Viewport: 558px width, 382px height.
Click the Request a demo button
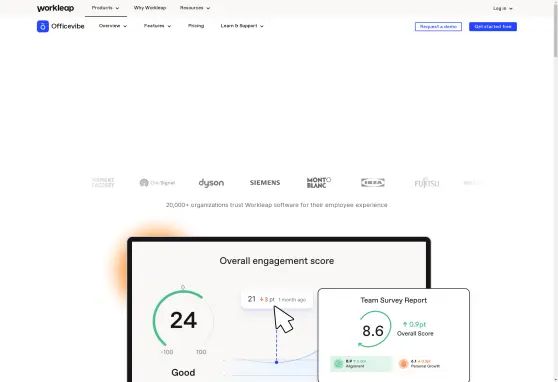(x=438, y=27)
